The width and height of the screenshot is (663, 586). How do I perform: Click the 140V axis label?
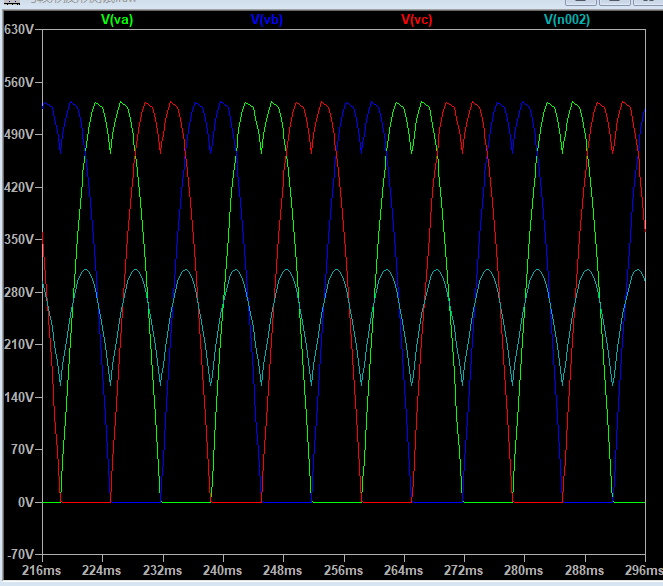point(19,397)
